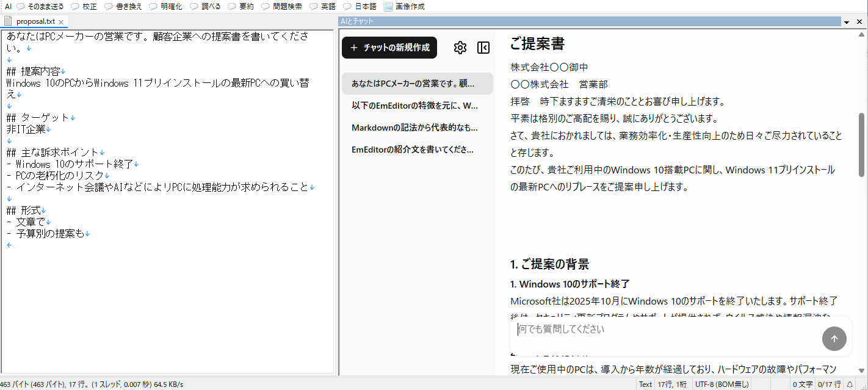Click the 何でも質問してください input field

click(610, 329)
